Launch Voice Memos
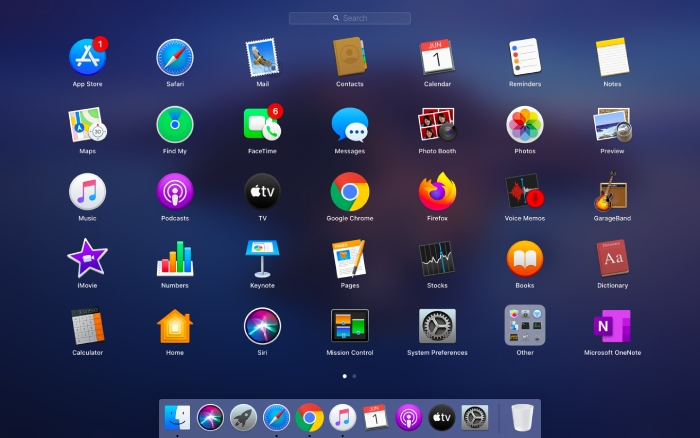Screen dimensions: 700x438 click(x=525, y=192)
